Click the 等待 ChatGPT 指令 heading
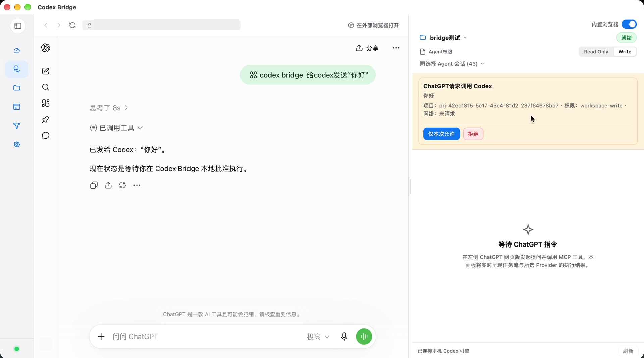The image size is (644, 358). click(528, 244)
